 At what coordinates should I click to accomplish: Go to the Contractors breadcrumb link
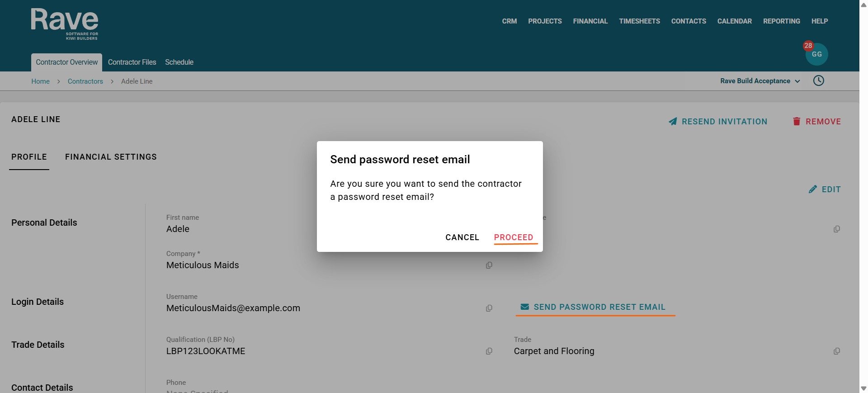click(85, 81)
